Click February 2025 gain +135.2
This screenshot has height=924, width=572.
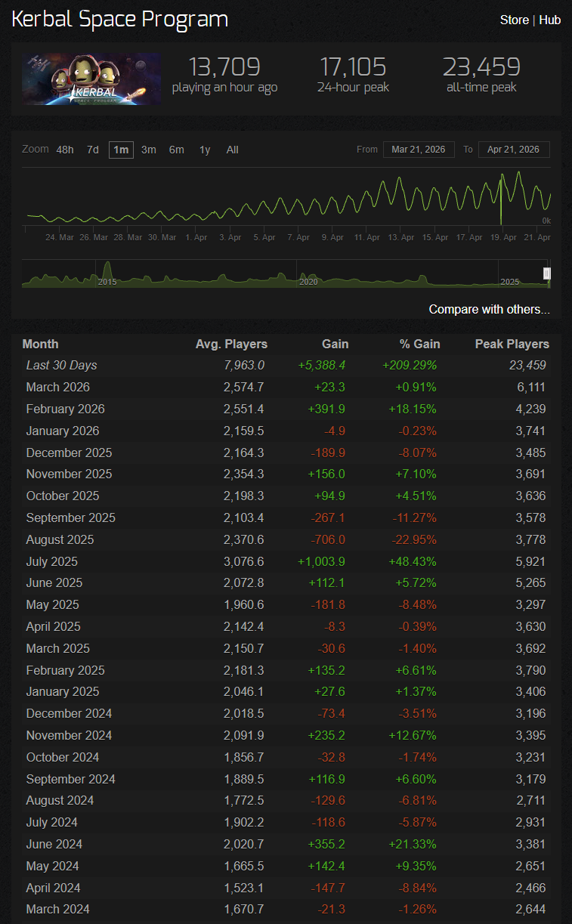[327, 670]
